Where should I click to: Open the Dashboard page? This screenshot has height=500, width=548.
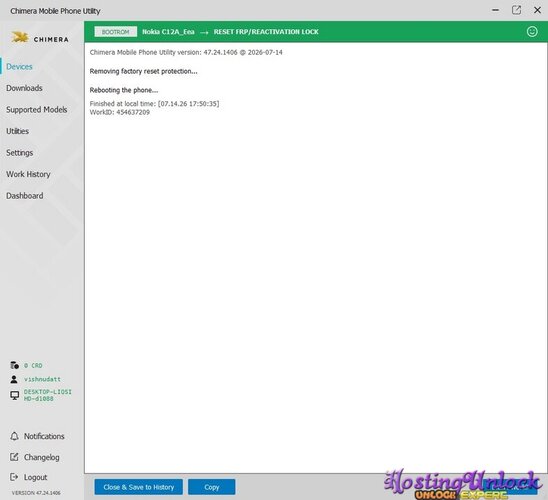point(24,196)
